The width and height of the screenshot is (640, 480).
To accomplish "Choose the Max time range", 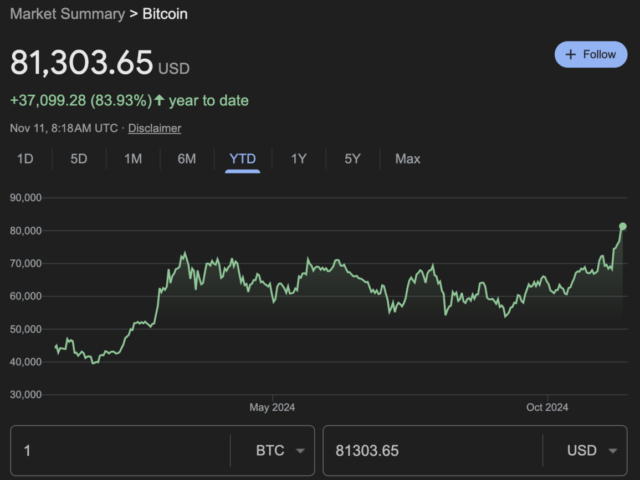I will pyautogui.click(x=407, y=159).
